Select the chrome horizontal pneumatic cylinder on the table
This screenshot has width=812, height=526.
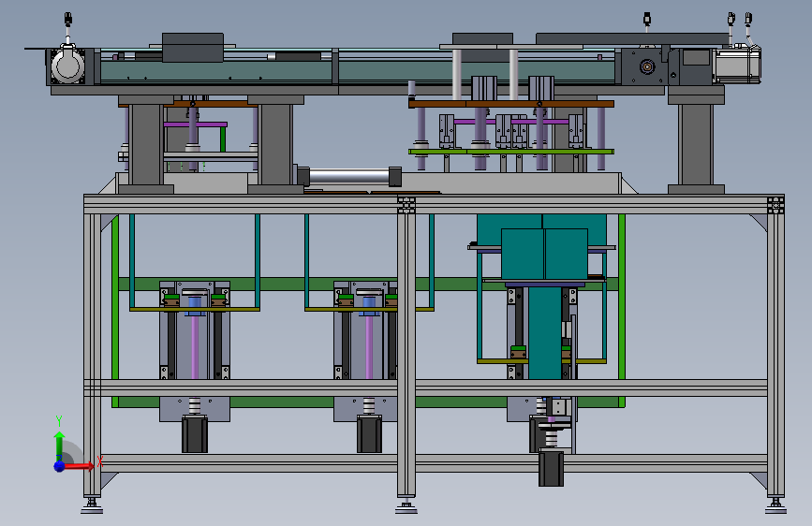pyautogui.click(x=350, y=176)
